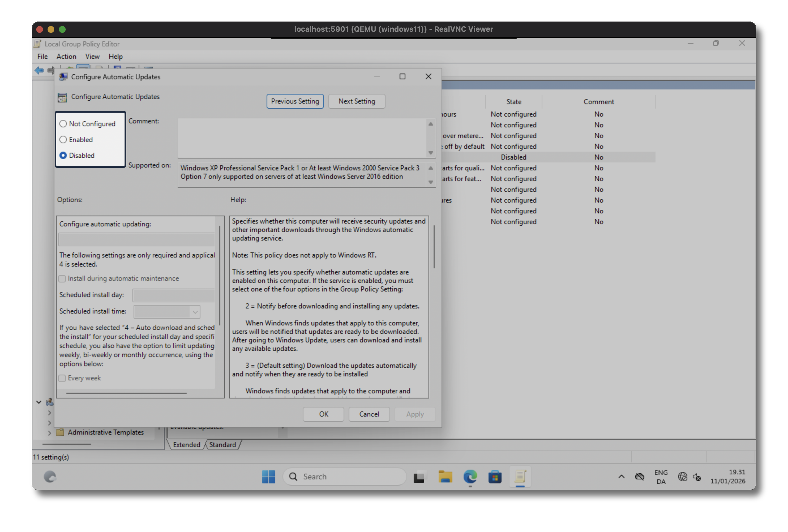Image resolution: width=788 pixels, height=532 pixels.
Task: Show hidden system tray icons
Action: pyautogui.click(x=621, y=477)
